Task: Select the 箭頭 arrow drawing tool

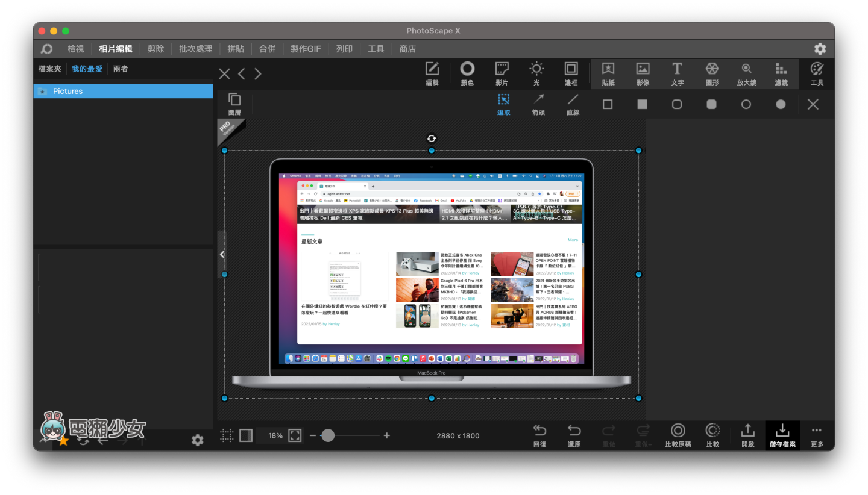Action: pos(538,104)
